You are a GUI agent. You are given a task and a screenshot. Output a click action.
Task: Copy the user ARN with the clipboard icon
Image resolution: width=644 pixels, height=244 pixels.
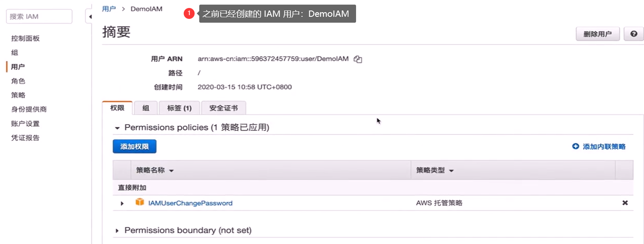click(358, 59)
